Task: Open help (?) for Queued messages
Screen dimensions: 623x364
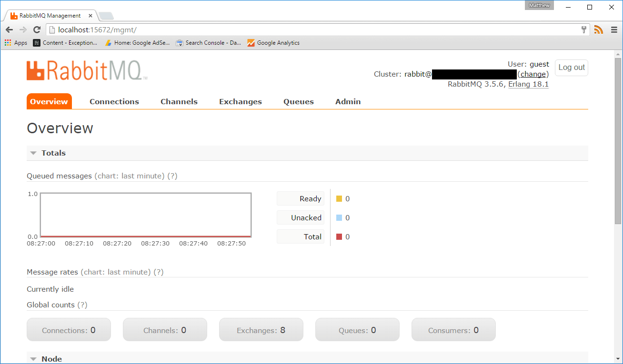Action: pyautogui.click(x=172, y=176)
